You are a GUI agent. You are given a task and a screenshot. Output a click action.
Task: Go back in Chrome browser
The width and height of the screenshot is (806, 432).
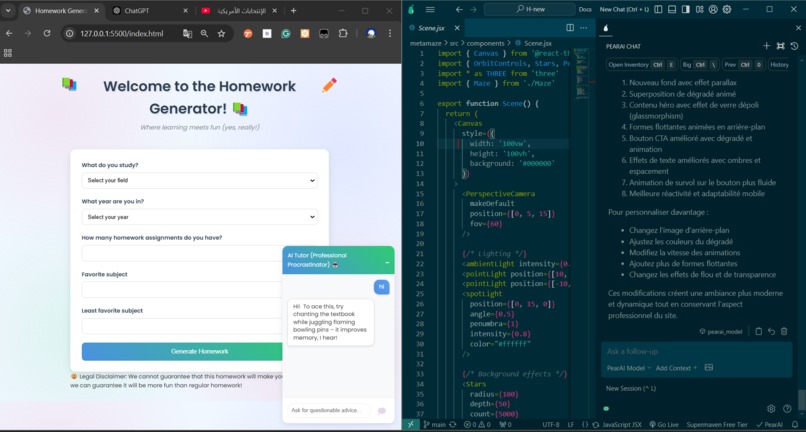coord(9,33)
